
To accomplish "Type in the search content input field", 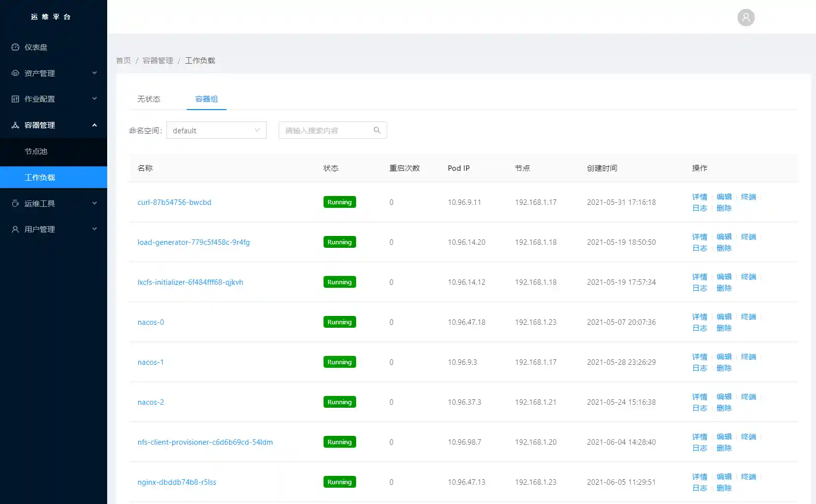I will 326,130.
